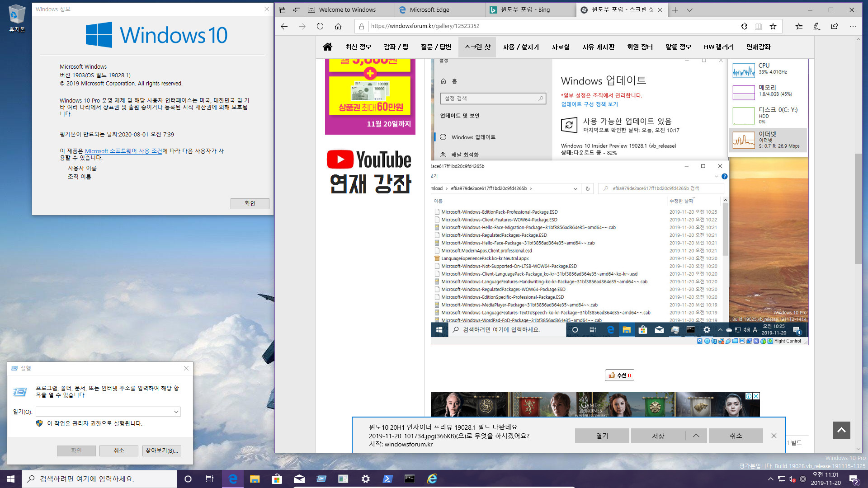Open new tab with plus button
Viewport: 868px width, 488px height.
click(x=675, y=10)
